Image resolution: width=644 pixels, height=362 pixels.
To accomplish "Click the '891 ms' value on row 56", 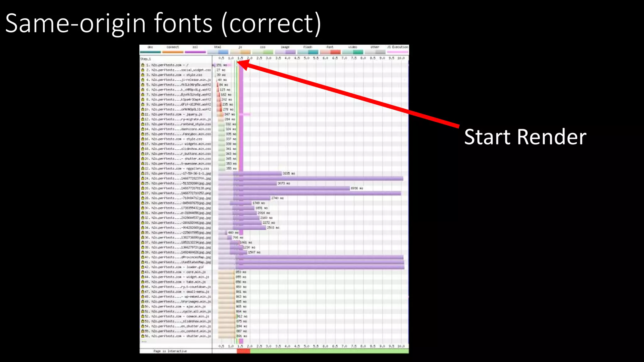I will click(x=241, y=336).
